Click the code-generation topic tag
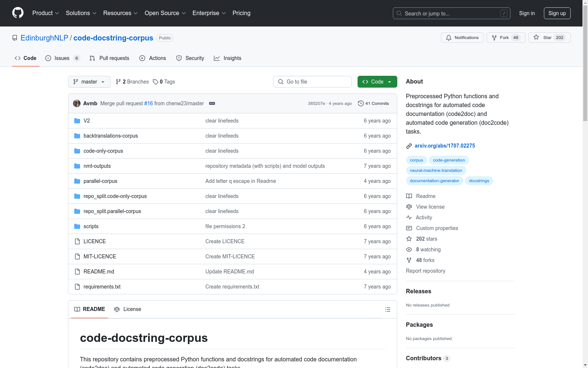This screenshot has width=588, height=368. (449, 160)
